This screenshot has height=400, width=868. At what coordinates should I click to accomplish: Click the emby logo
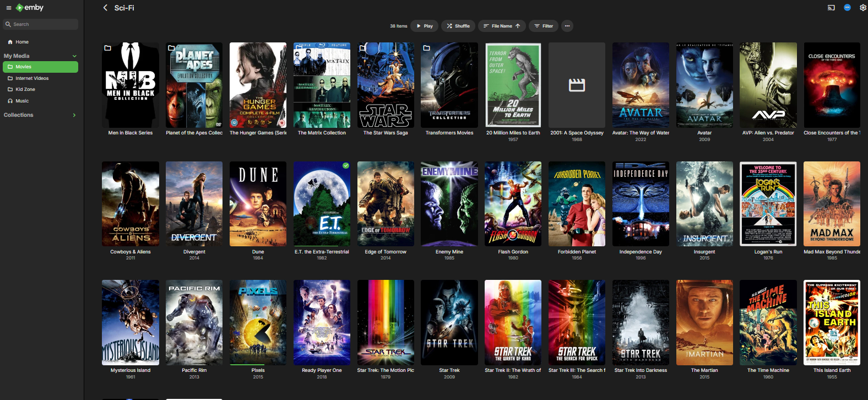[30, 8]
